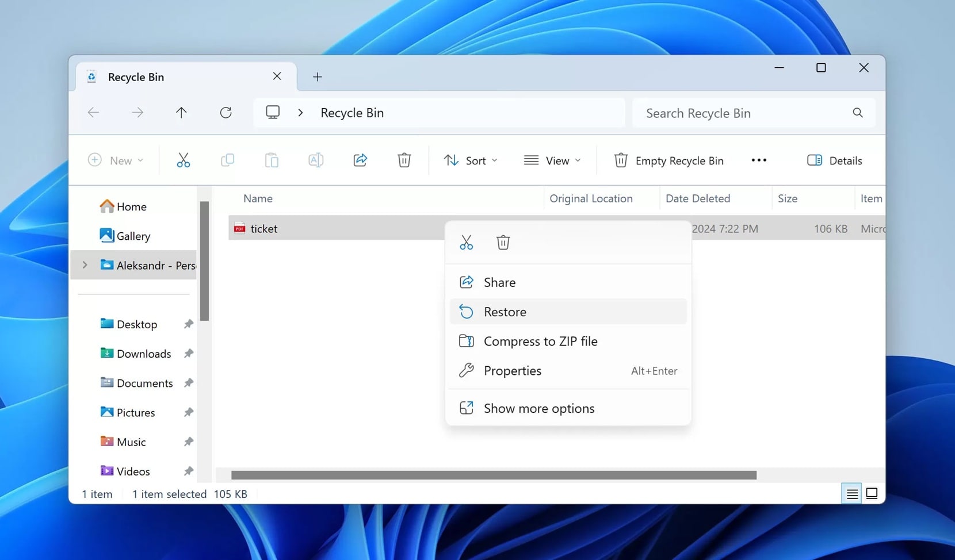955x560 pixels.
Task: Open the View dropdown
Action: coord(552,160)
